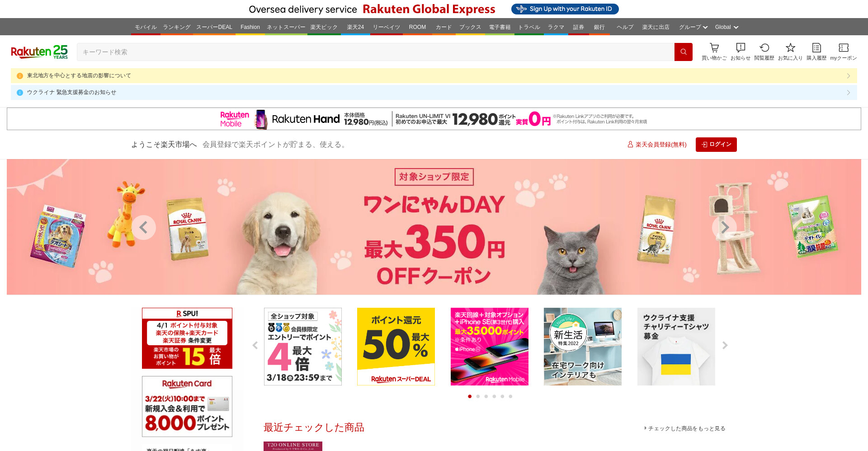The image size is (868, 451).
Task: Click 楽天会員登録(無料) registration link
Action: [x=657, y=145]
